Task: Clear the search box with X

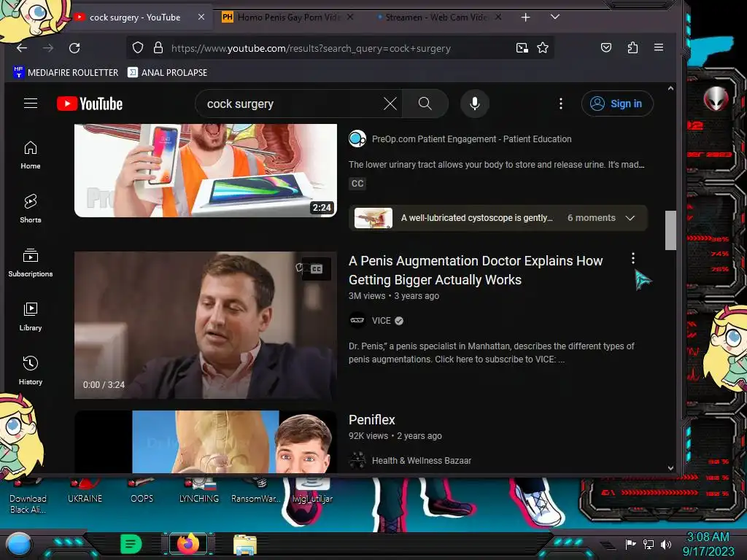Action: click(390, 104)
